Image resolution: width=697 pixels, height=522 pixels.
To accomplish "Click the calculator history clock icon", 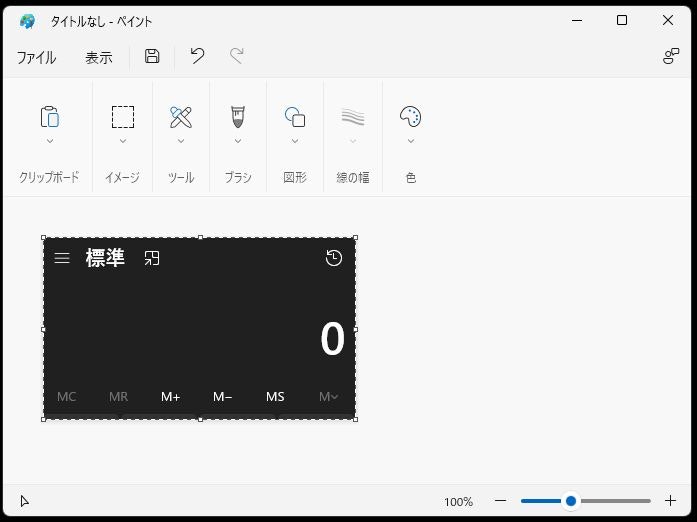I will 334,258.
